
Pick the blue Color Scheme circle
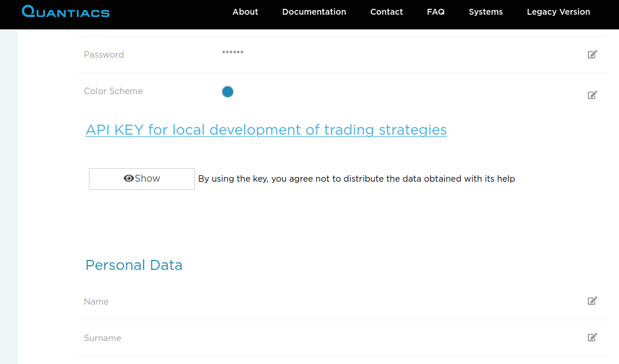(x=228, y=92)
